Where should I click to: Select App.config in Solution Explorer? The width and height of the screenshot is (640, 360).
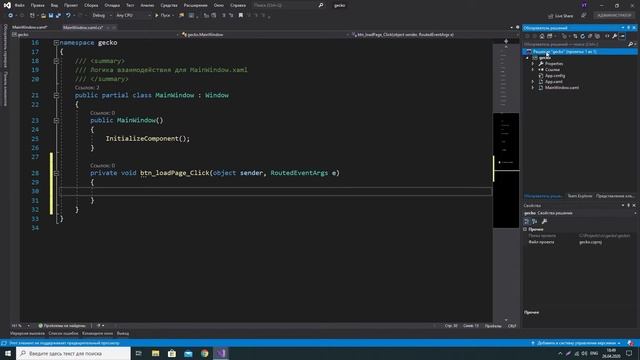pos(555,76)
